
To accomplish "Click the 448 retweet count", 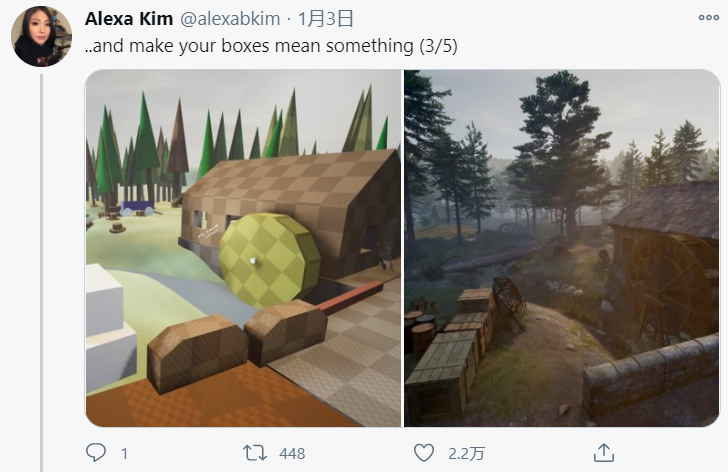I will (x=292, y=453).
